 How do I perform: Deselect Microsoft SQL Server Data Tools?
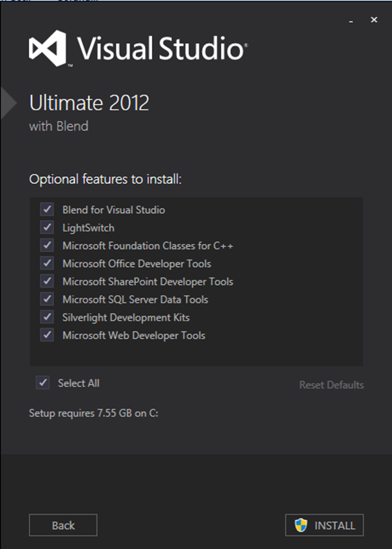(x=47, y=299)
